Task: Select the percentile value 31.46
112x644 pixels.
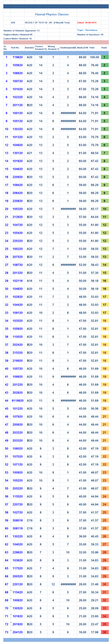Action: [x=95, y=585]
